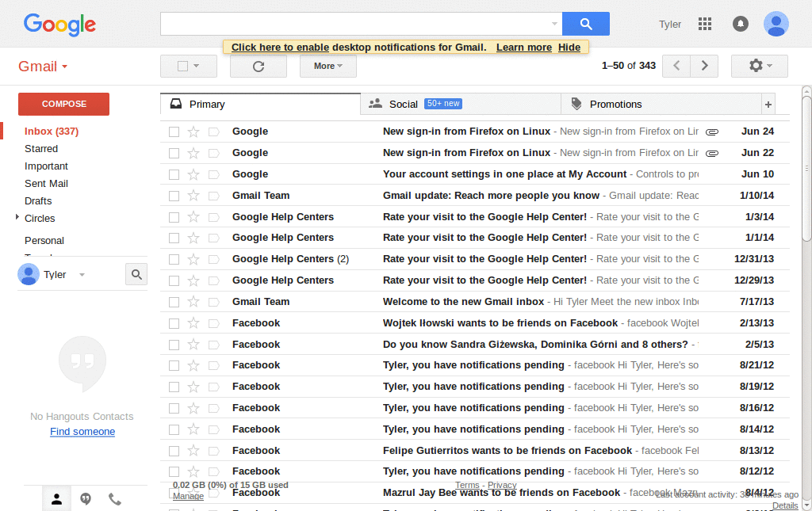
Task: Check the Google email from Jun 22
Action: 174,153
